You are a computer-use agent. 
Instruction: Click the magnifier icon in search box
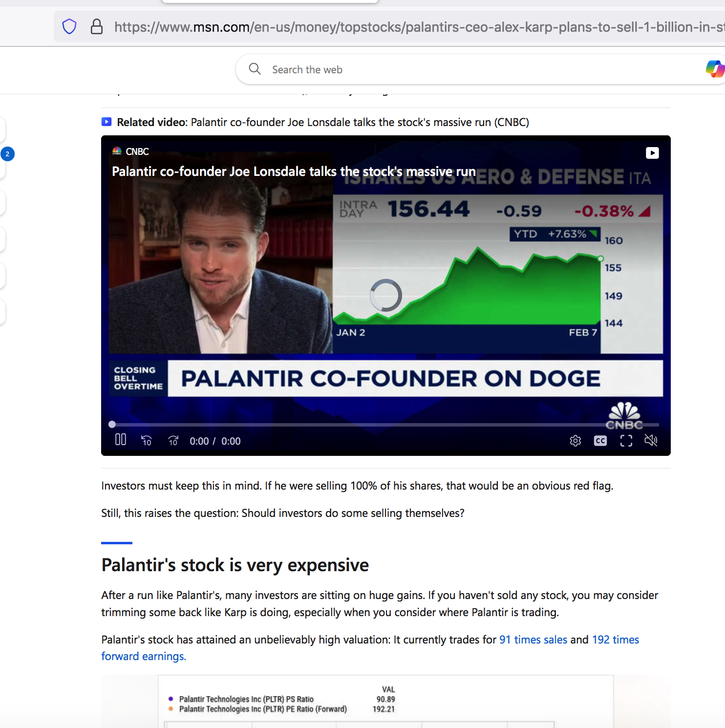tap(255, 69)
